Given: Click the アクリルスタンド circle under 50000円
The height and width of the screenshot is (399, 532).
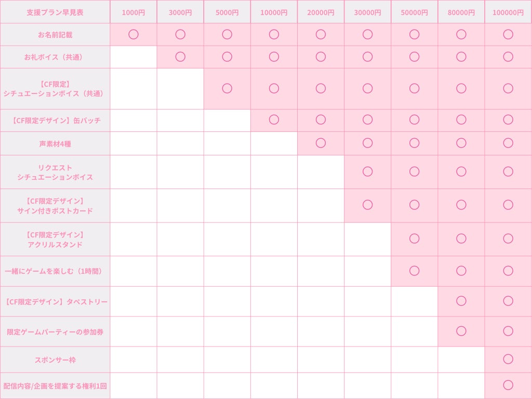Looking at the screenshot, I should (414, 238).
